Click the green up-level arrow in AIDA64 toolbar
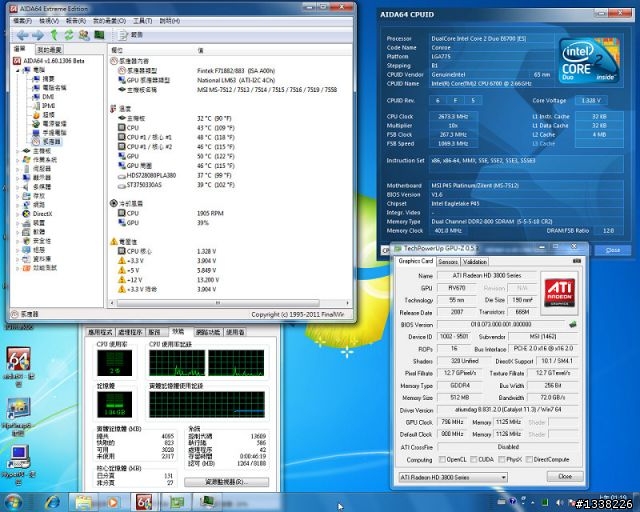 53,35
